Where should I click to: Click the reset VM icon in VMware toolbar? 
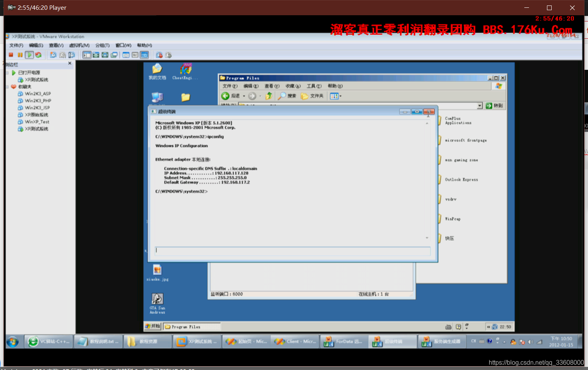click(x=38, y=55)
